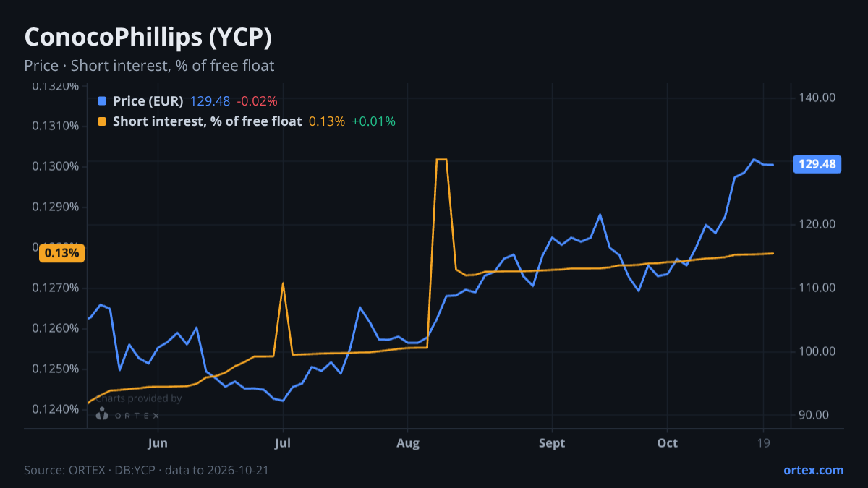
Task: Click the 120.00 right axis value
Action: click(817, 224)
